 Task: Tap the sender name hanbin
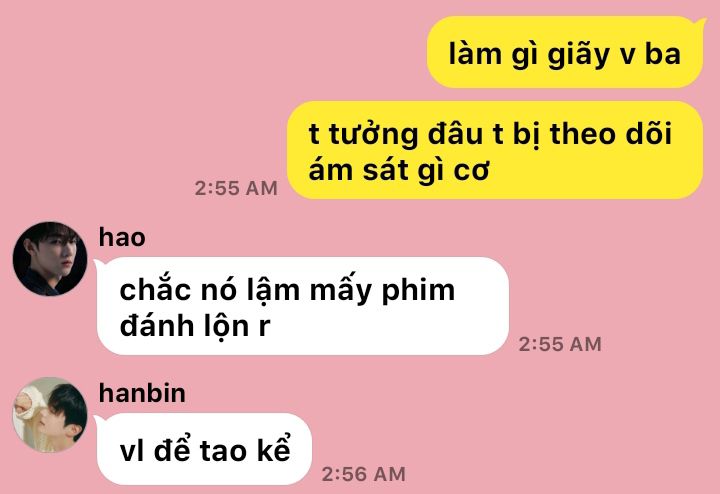pos(142,393)
